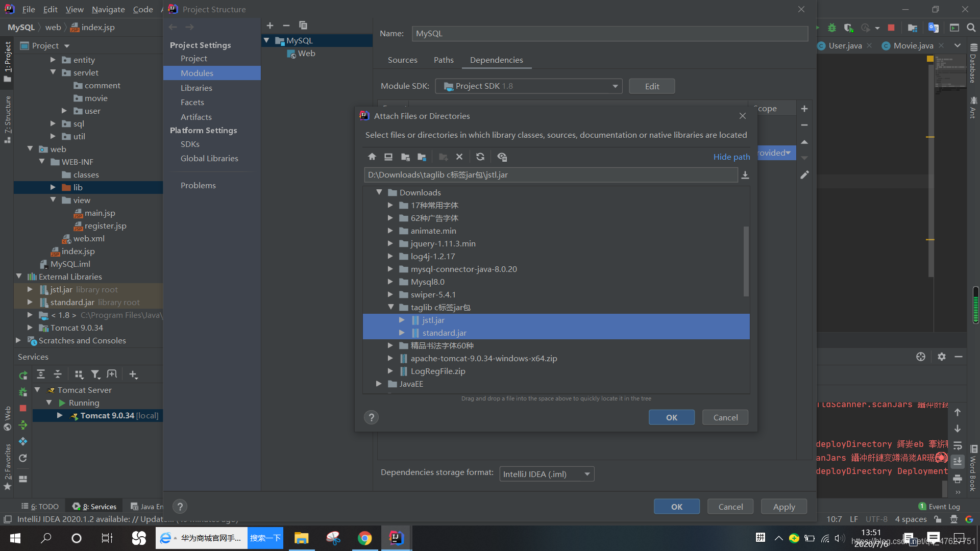Click the upload/import file icon

(x=745, y=174)
